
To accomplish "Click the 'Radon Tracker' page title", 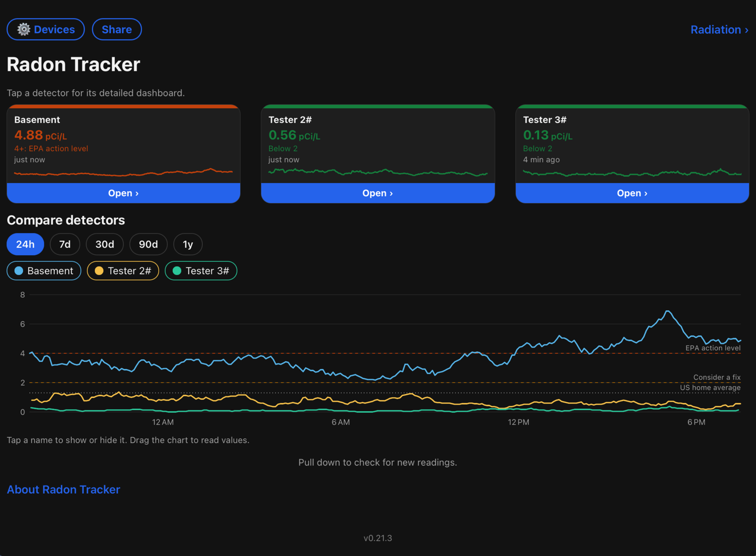I will point(73,64).
